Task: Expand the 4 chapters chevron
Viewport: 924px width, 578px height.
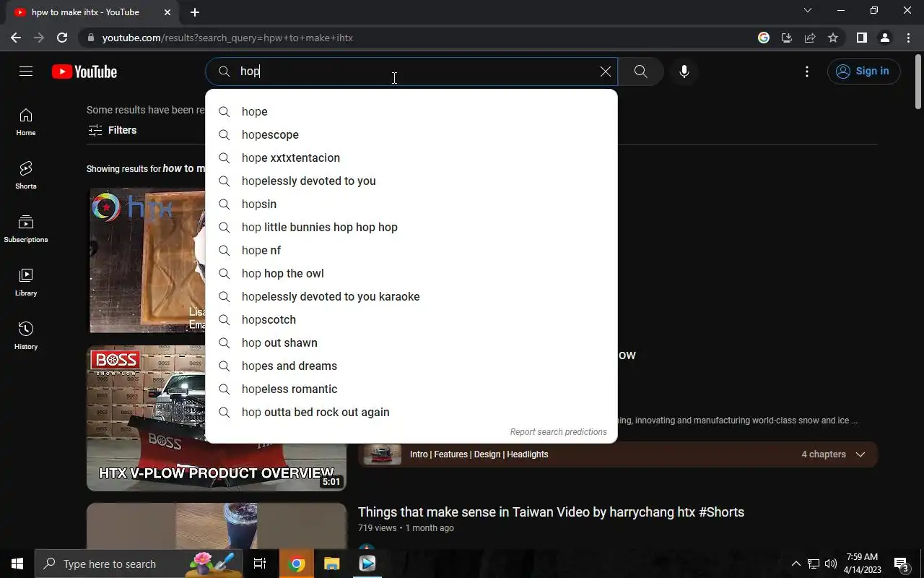Action: coord(860,454)
